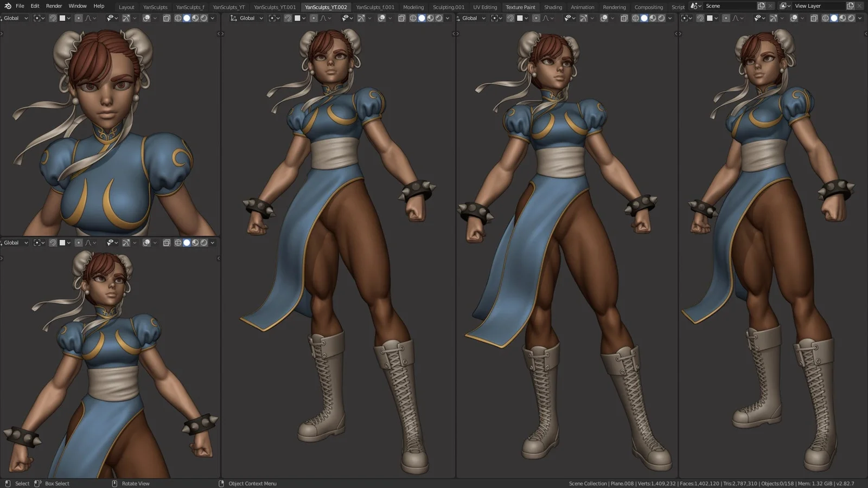
Task: Switch to Rendered viewport shading
Action: tap(204, 18)
